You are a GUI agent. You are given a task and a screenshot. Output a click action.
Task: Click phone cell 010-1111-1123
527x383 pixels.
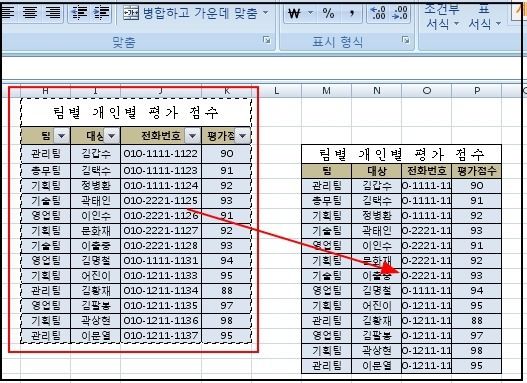click(x=161, y=171)
